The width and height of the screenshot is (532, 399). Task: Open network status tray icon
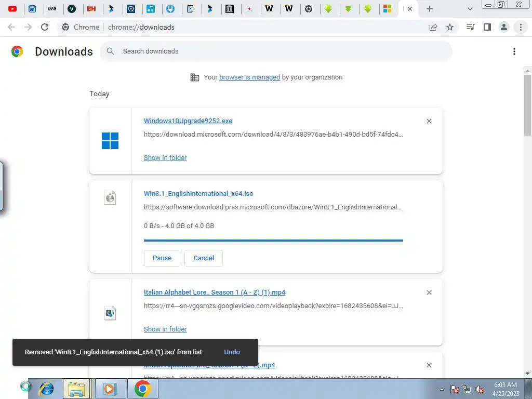[467, 389]
